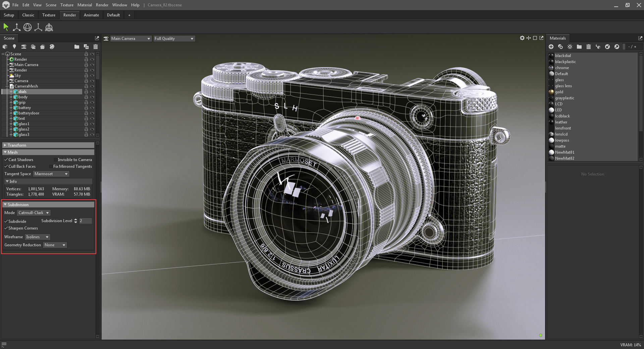The width and height of the screenshot is (644, 349).
Task: Create a new folder in Scene panel
Action: click(x=77, y=47)
